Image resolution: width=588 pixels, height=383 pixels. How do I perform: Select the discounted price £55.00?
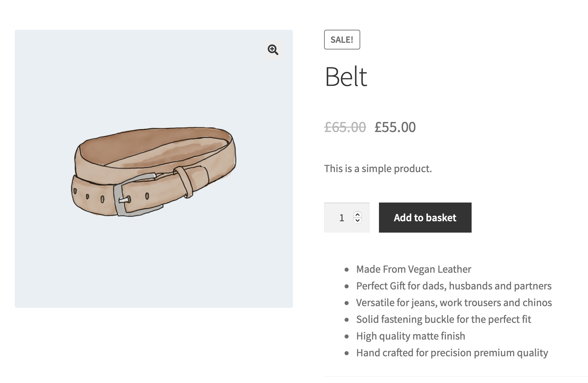[x=395, y=128]
